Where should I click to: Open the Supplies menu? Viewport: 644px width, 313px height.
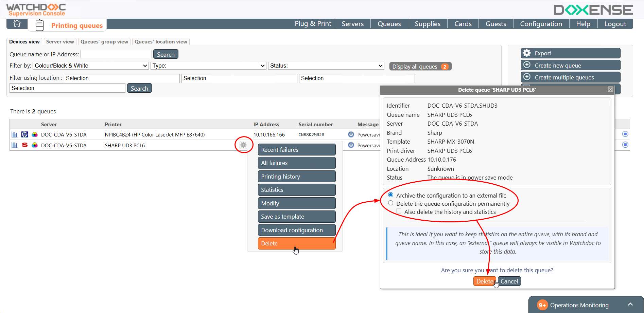click(x=428, y=24)
